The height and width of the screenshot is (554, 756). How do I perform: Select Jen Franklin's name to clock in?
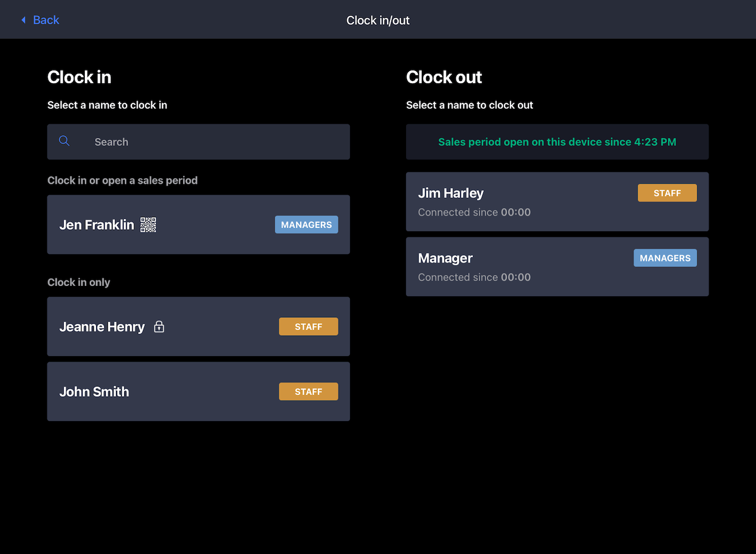coord(97,225)
